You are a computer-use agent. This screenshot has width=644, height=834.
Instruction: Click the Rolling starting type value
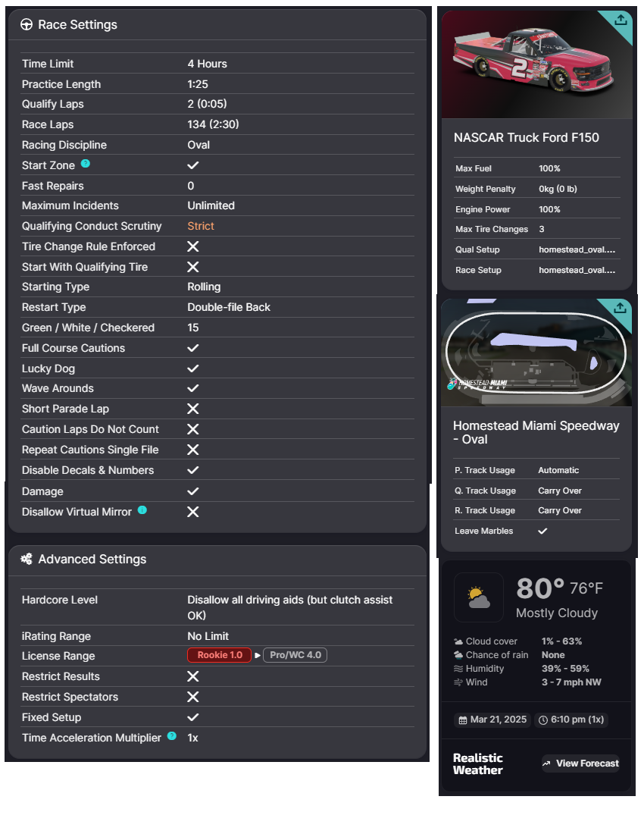(204, 287)
